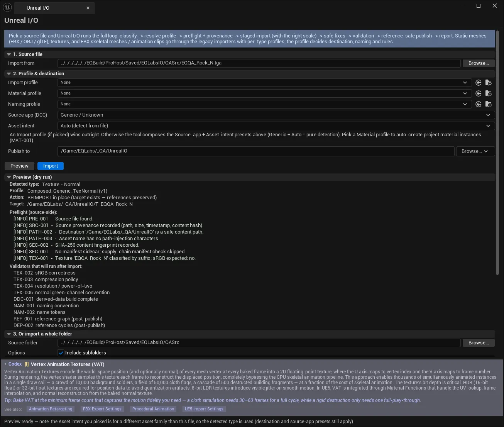Open the Material profile dropdown
The width and height of the screenshot is (504, 427).
click(264, 93)
